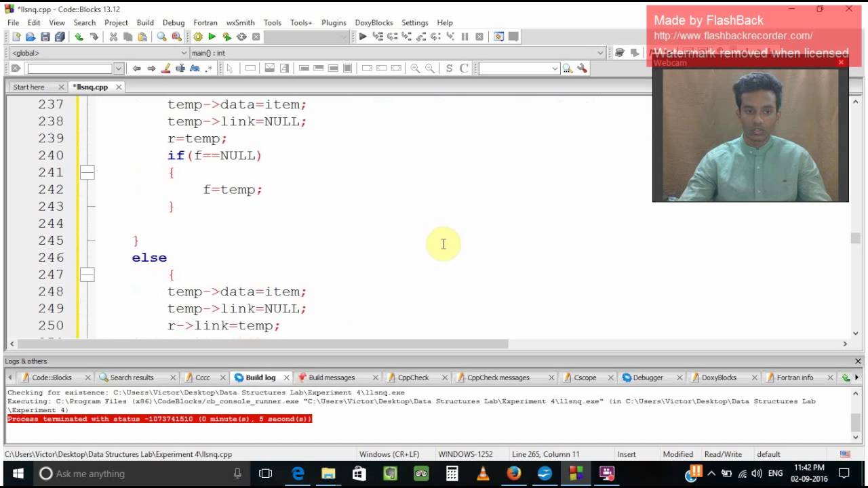Switch to the Build messages log tab
Screen dimensions: 868x488
point(332,378)
